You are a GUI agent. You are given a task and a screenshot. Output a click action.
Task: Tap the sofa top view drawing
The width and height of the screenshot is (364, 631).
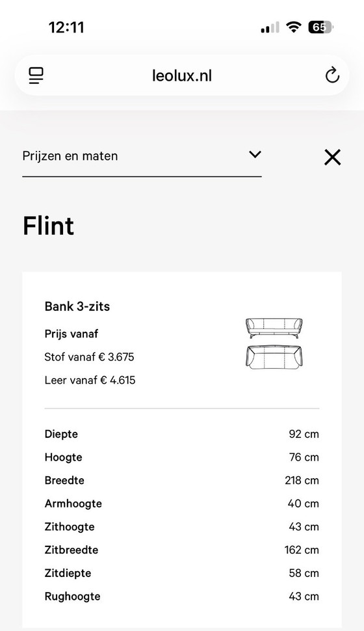click(x=274, y=357)
